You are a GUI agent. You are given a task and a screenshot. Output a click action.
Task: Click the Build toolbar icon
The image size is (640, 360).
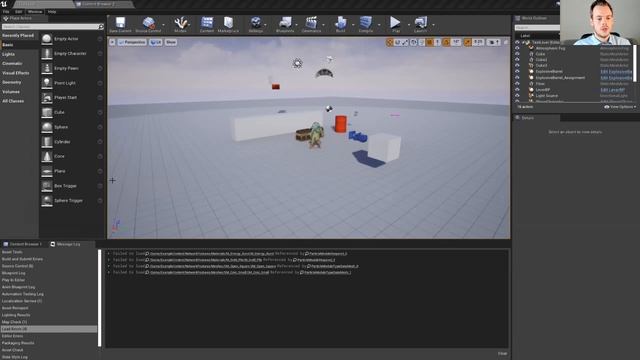tap(340, 24)
